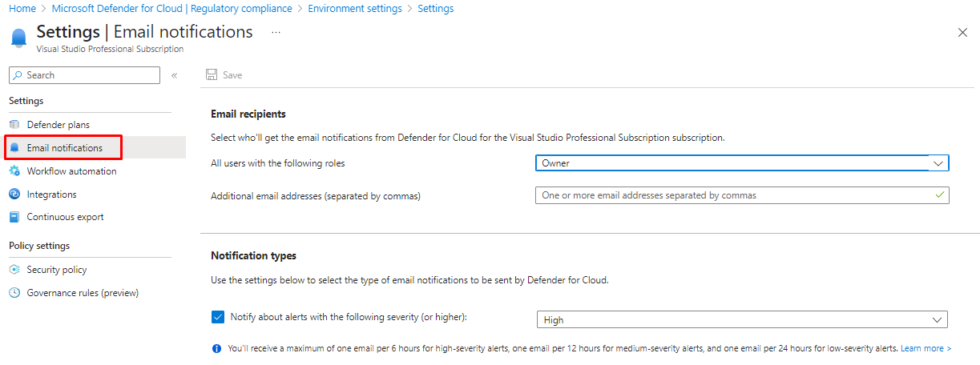Click the sidebar Search box
The width and height of the screenshot is (980, 365).
click(84, 75)
